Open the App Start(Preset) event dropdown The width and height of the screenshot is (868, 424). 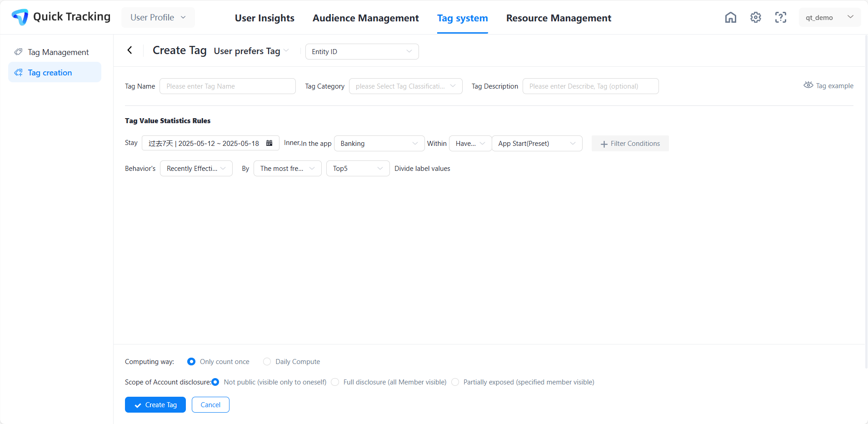[537, 144]
